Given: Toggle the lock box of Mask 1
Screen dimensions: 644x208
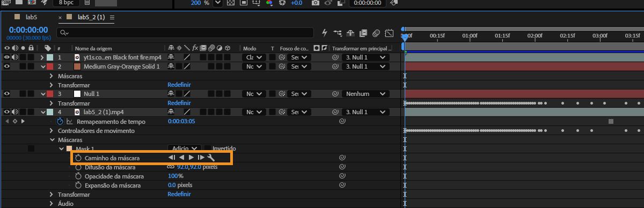Looking at the screenshot, I should (x=31, y=148).
